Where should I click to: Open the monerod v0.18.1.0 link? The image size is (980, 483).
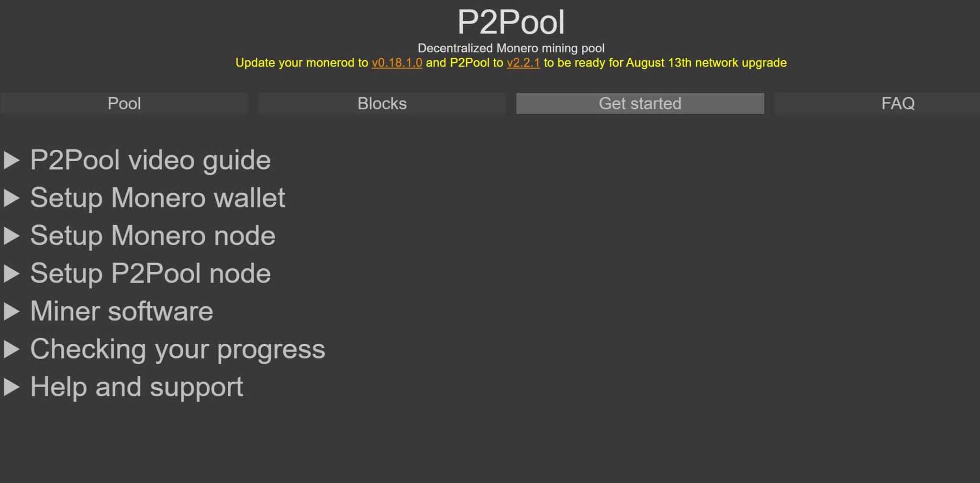397,63
